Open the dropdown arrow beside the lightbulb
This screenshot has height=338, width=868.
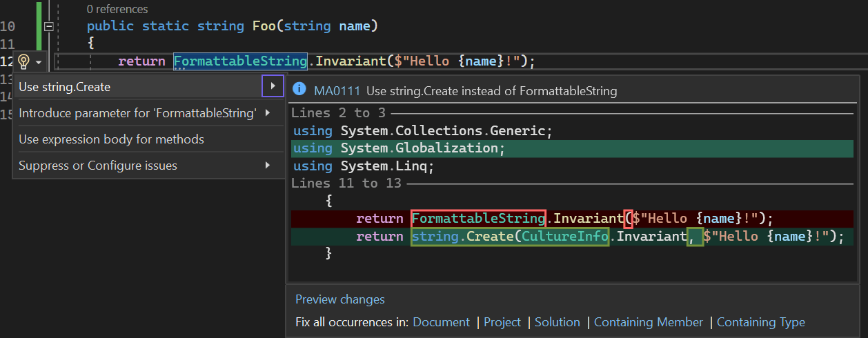[x=39, y=62]
